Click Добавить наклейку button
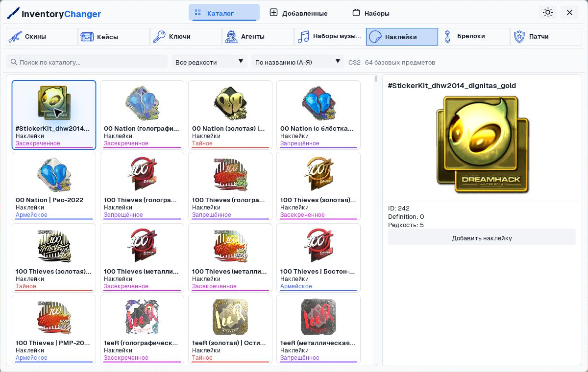This screenshot has width=588, height=372. tap(482, 238)
